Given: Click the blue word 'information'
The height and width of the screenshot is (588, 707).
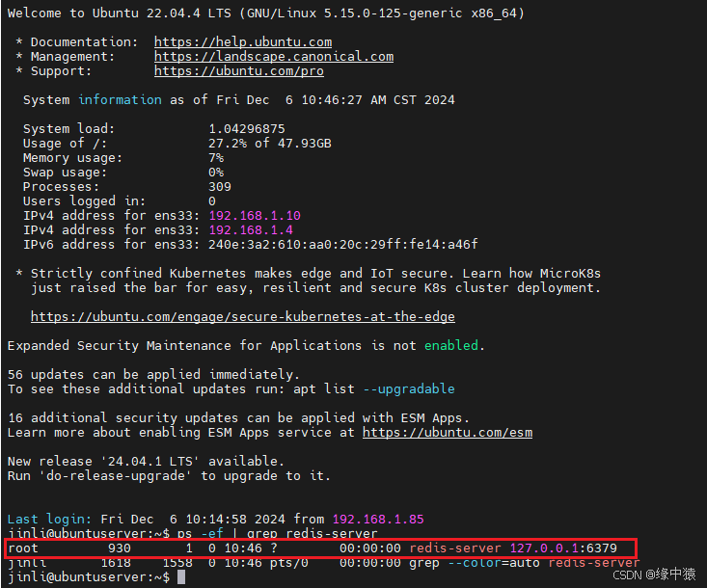Looking at the screenshot, I should click(x=120, y=100).
